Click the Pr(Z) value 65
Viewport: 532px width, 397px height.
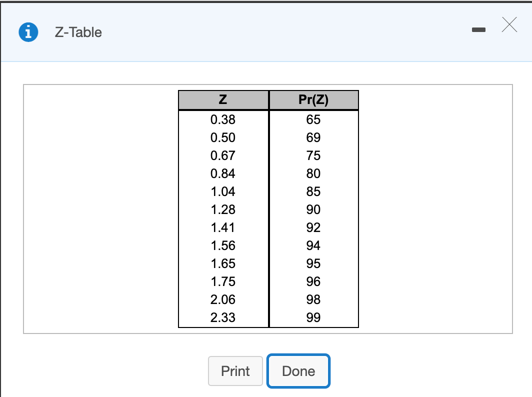click(313, 119)
